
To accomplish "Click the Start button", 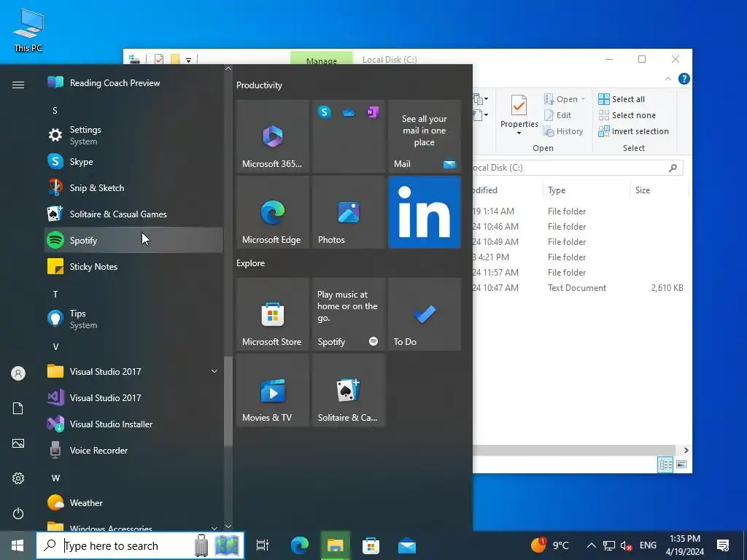I will click(x=18, y=545).
